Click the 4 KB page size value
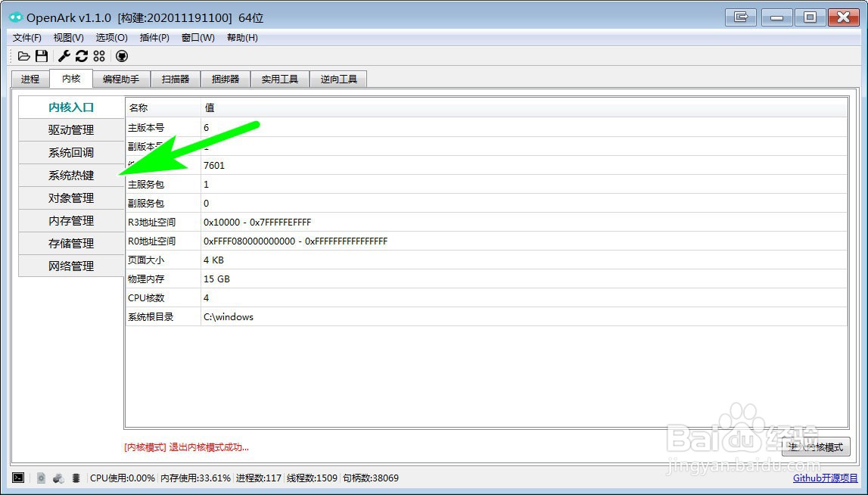The image size is (868, 495). 213,260
